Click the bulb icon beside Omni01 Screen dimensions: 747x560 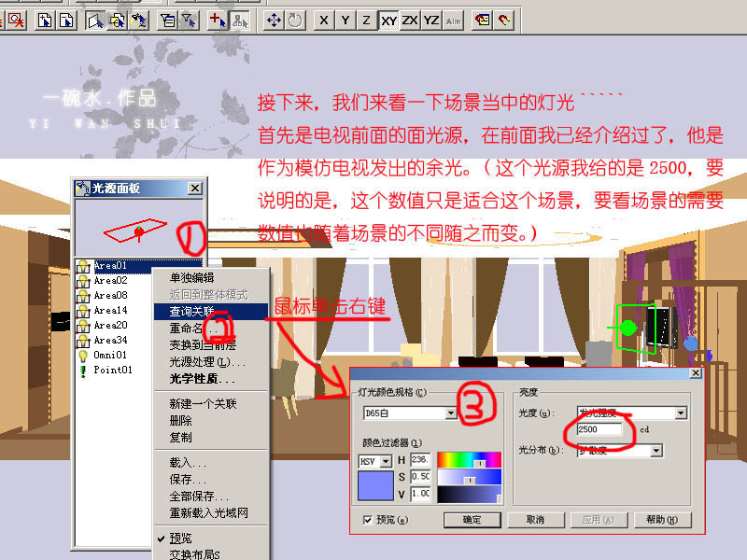click(x=83, y=356)
